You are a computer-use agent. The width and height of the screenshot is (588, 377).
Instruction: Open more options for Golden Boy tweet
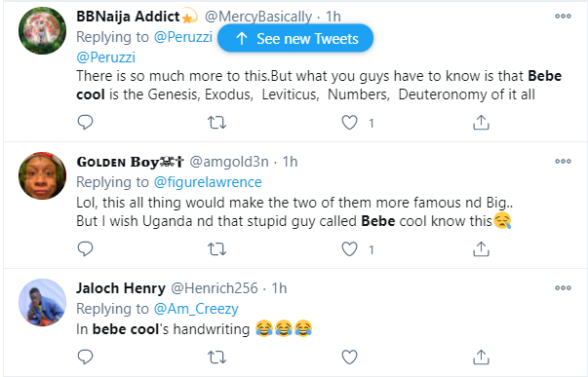[563, 161]
